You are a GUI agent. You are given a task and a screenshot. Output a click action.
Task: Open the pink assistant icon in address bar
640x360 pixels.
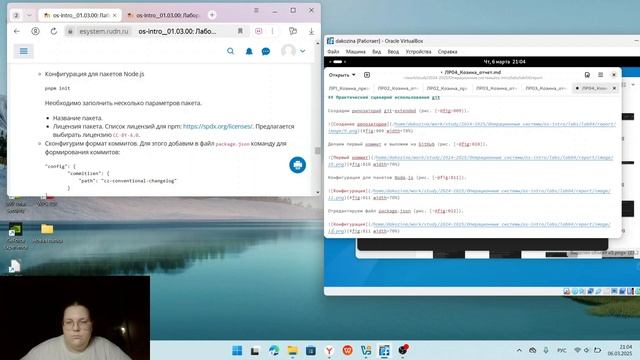tap(259, 31)
